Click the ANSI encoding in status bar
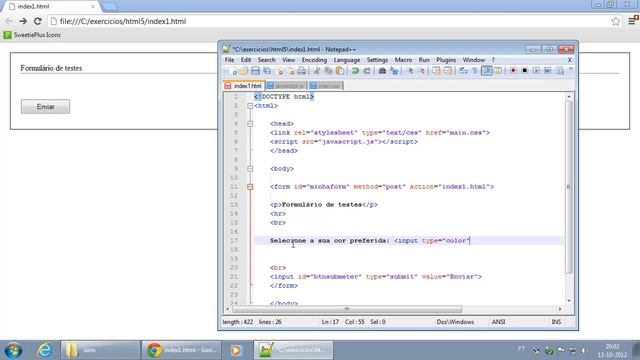 click(x=498, y=322)
